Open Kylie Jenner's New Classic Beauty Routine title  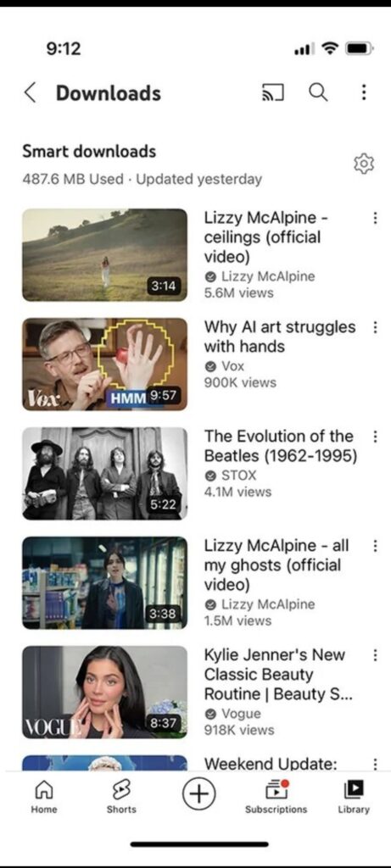tap(275, 674)
